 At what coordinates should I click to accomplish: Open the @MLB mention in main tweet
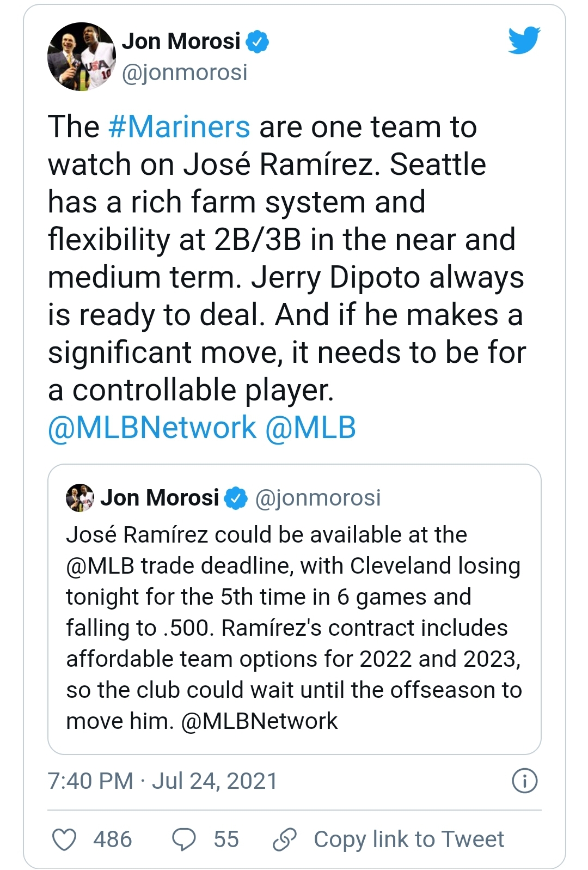pos(310,427)
